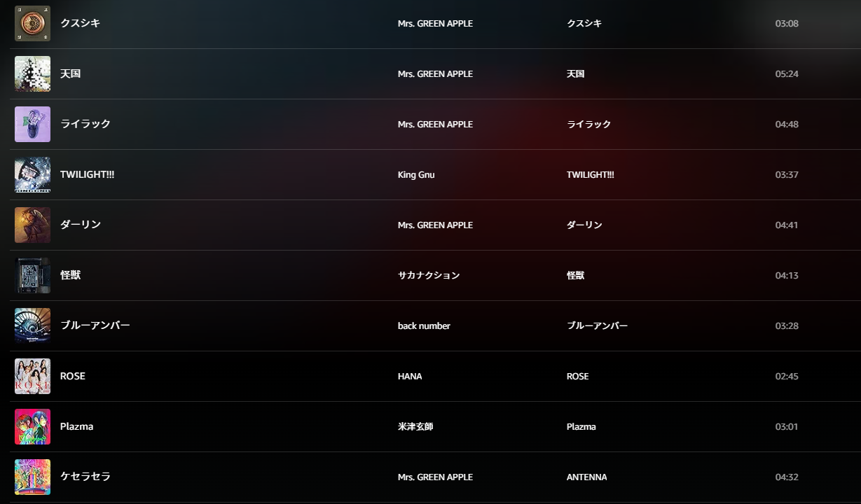Go to the back number artist link
The image size is (861, 504).
pyautogui.click(x=424, y=325)
